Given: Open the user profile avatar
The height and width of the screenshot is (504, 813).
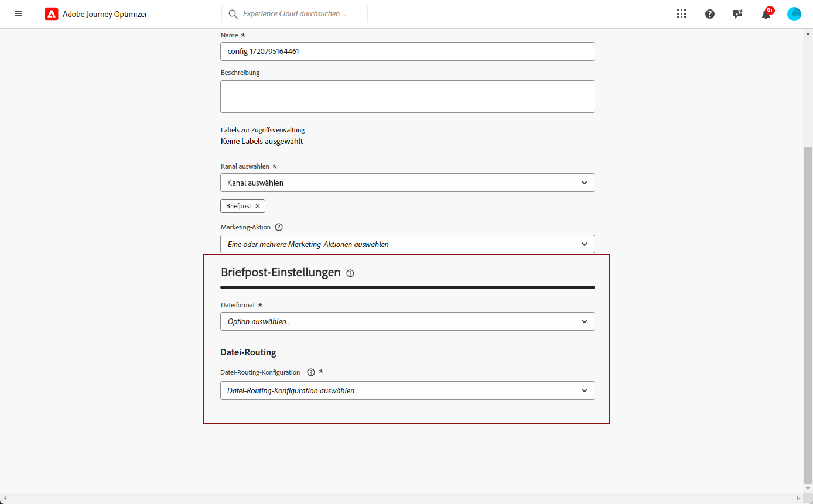Looking at the screenshot, I should (x=794, y=14).
